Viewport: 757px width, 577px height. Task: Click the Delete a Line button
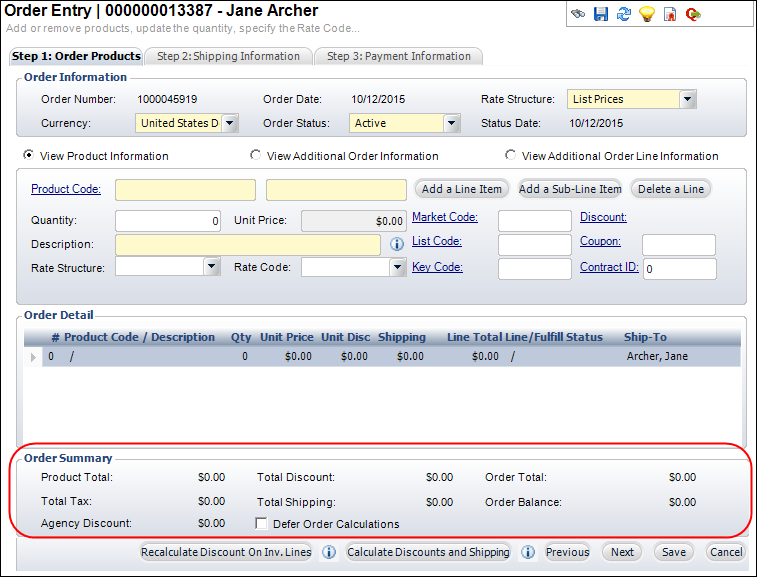tap(671, 189)
